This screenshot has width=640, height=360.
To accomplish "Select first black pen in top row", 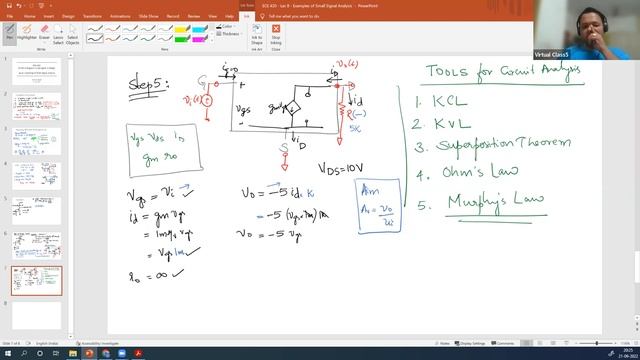I will (x=95, y=29).
